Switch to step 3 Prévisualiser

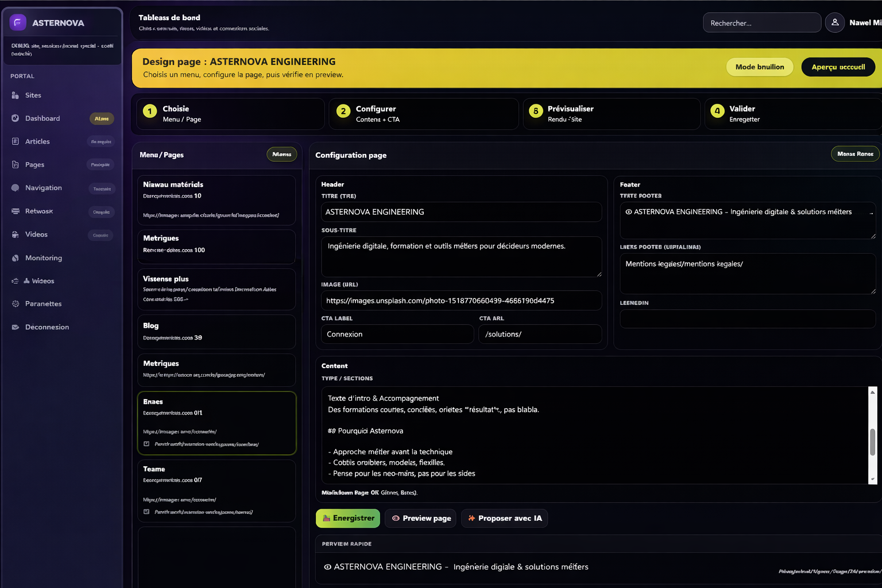[x=611, y=113]
